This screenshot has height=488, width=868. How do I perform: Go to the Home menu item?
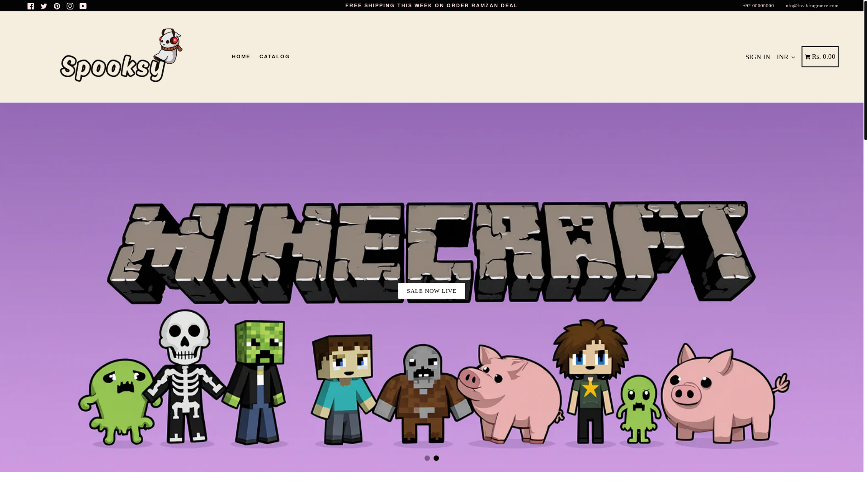click(241, 57)
